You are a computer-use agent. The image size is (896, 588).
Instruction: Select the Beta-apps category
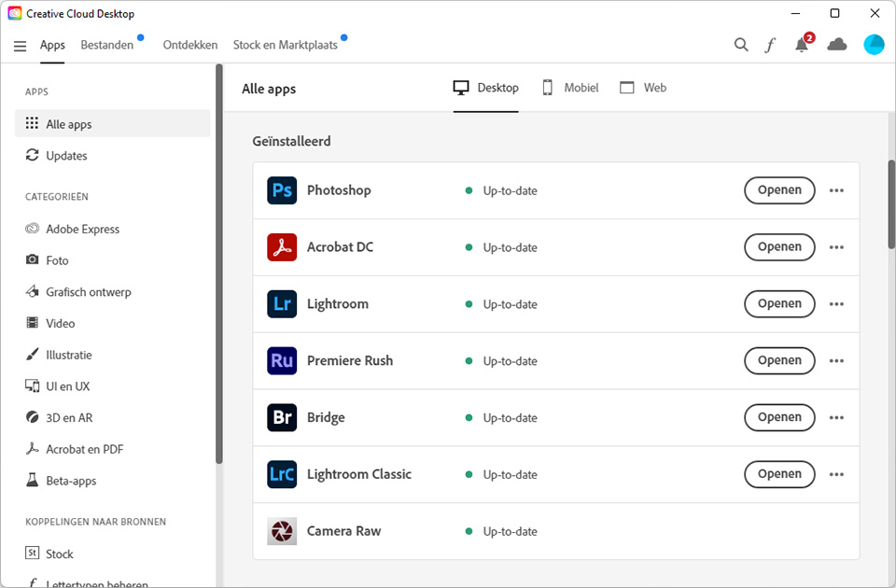pos(61,481)
